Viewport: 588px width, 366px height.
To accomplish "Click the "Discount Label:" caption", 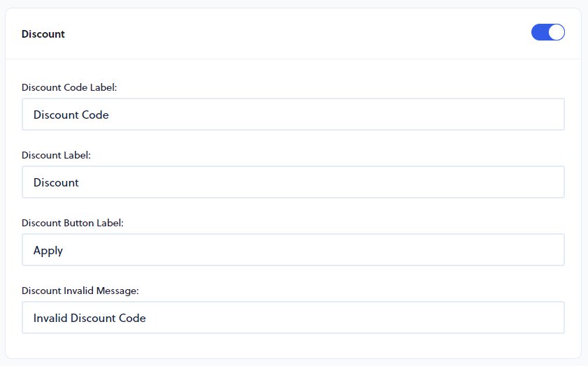I will coord(56,155).
